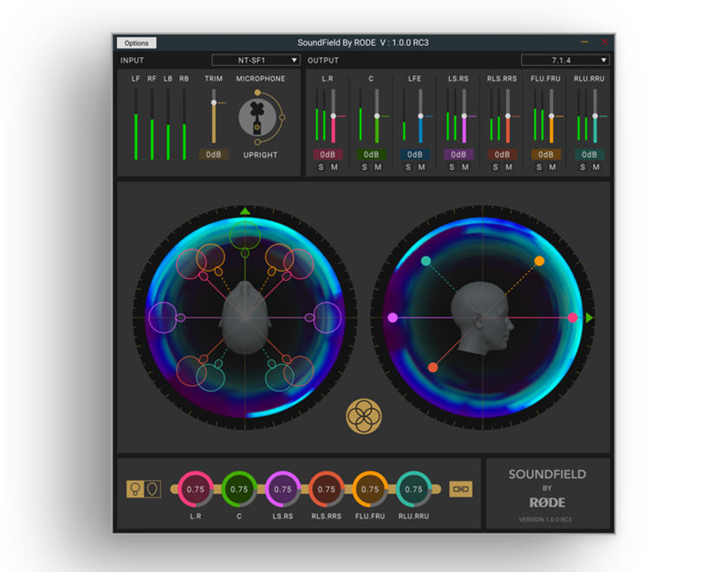The height and width of the screenshot is (572, 728).
Task: Click the green front center speaker circle
Action: (x=244, y=236)
